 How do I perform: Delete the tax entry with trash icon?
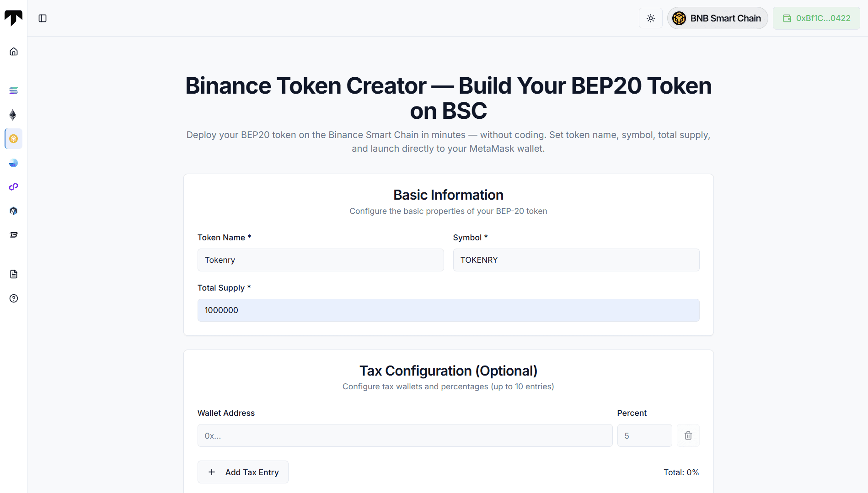(x=688, y=435)
